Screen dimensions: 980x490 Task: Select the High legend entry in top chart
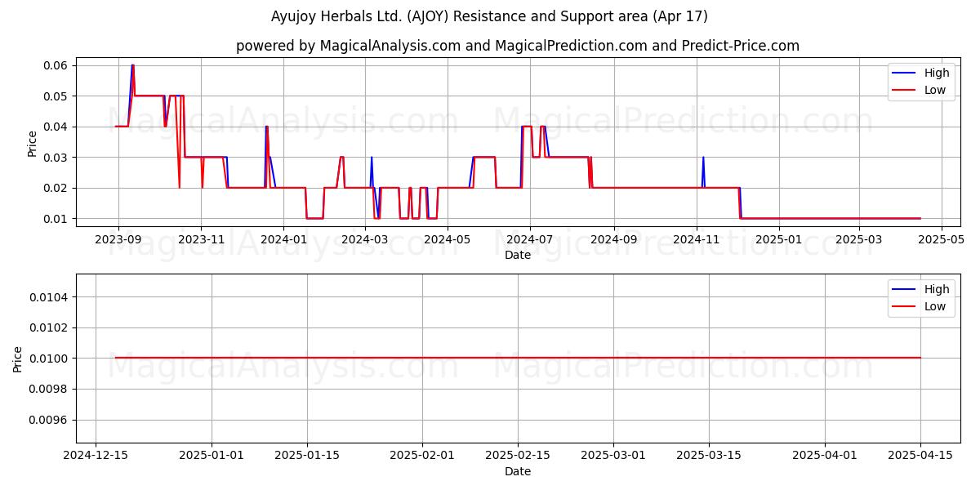[921, 73]
